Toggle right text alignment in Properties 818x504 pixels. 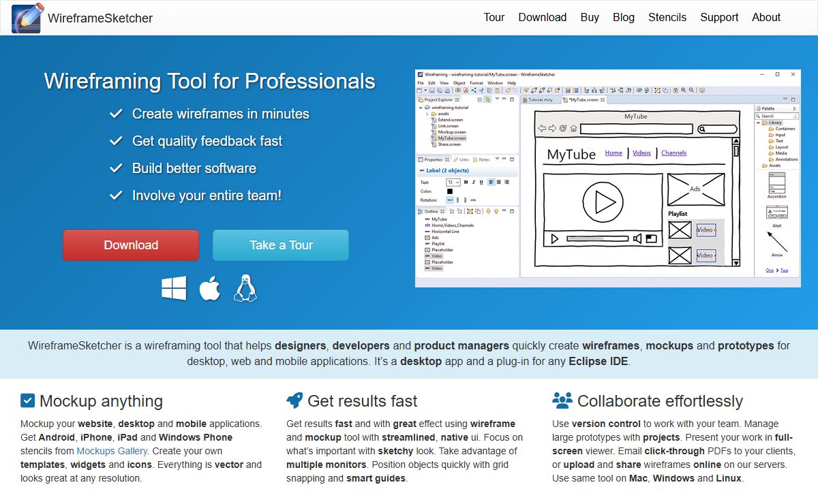[x=506, y=182]
